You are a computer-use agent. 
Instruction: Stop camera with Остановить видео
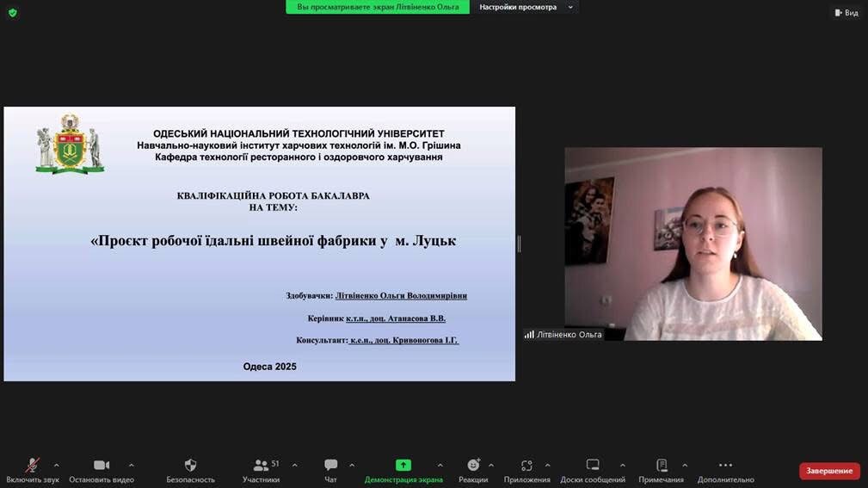point(102,470)
